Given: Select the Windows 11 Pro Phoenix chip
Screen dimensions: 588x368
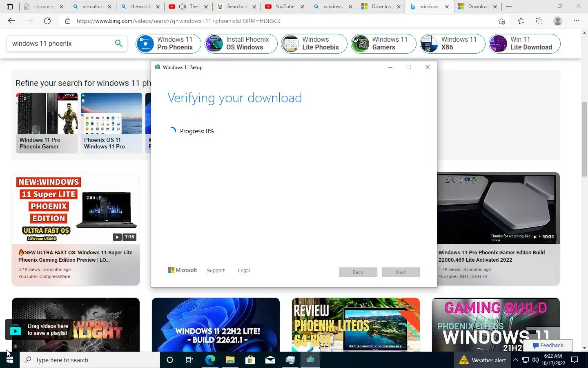Looking at the screenshot, I should 169,43.
